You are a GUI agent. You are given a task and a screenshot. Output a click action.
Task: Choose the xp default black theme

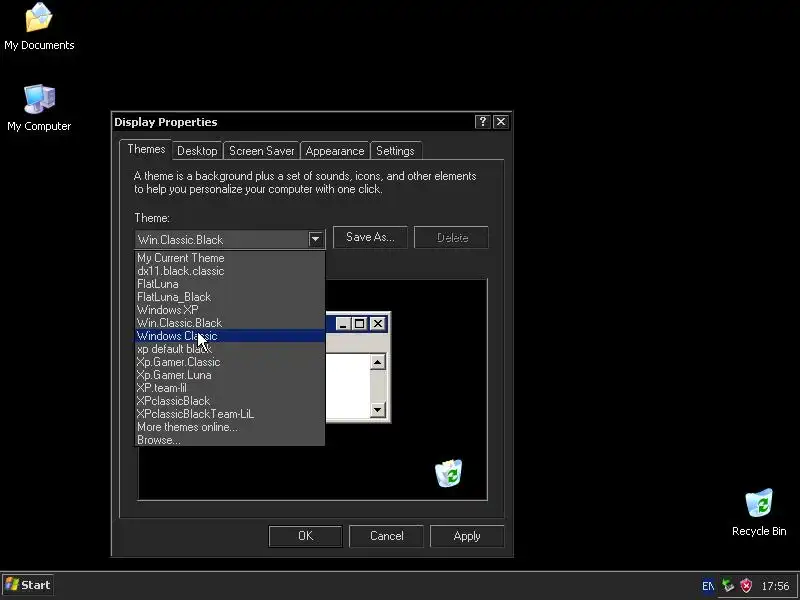[230, 349]
